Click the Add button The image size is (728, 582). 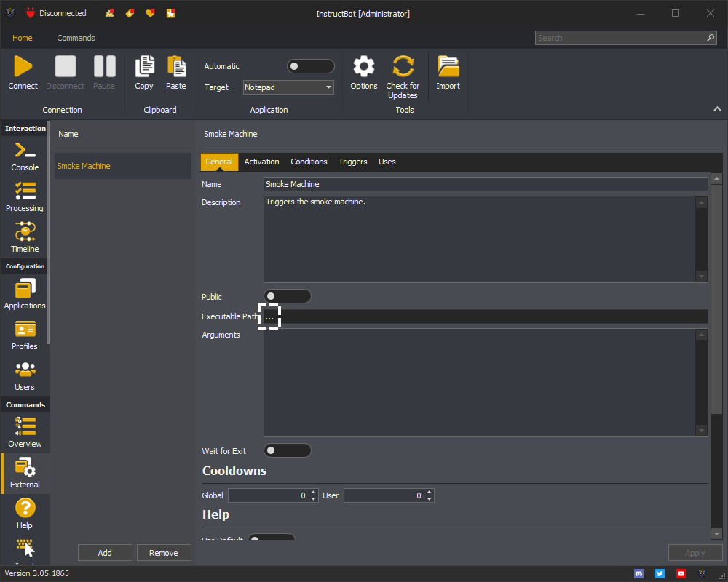(105, 553)
